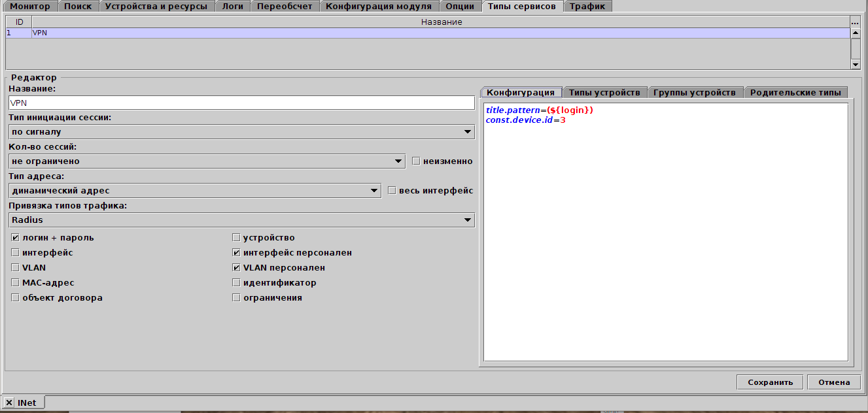This screenshot has height=413, width=868.
Task: Close the INet tab with its X icon
Action: 9,402
